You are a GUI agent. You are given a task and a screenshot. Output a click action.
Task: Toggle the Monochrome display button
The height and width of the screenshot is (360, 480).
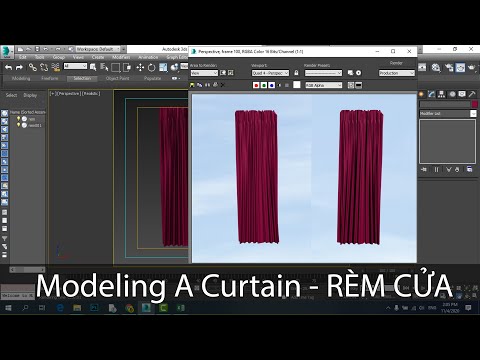[287, 86]
